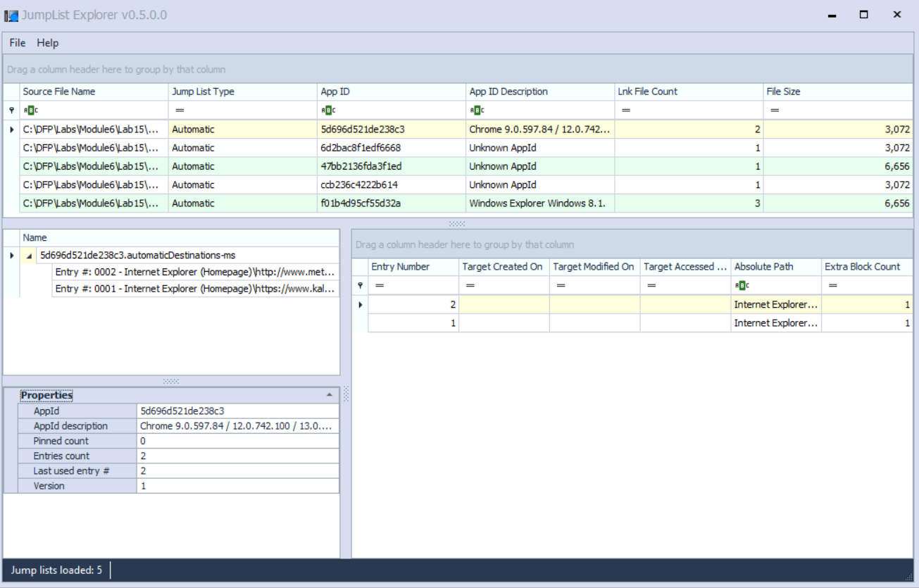Select Entry #: 0001 Internet Explorer tree item

(195, 289)
